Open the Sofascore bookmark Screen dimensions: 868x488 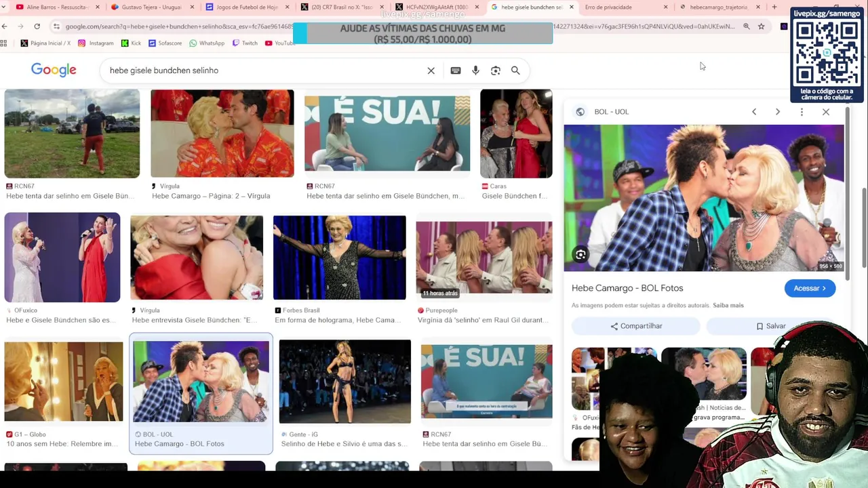click(165, 43)
